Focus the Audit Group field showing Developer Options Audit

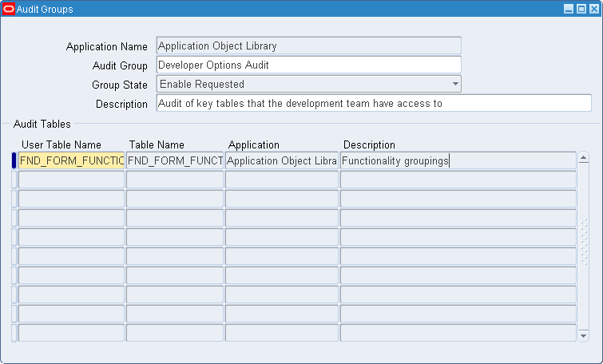pos(309,65)
